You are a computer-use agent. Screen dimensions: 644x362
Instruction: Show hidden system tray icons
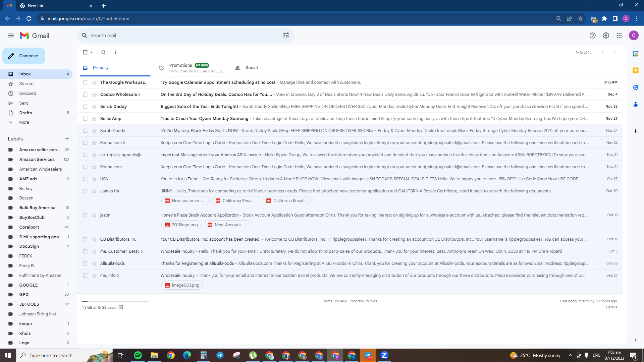coord(570,355)
